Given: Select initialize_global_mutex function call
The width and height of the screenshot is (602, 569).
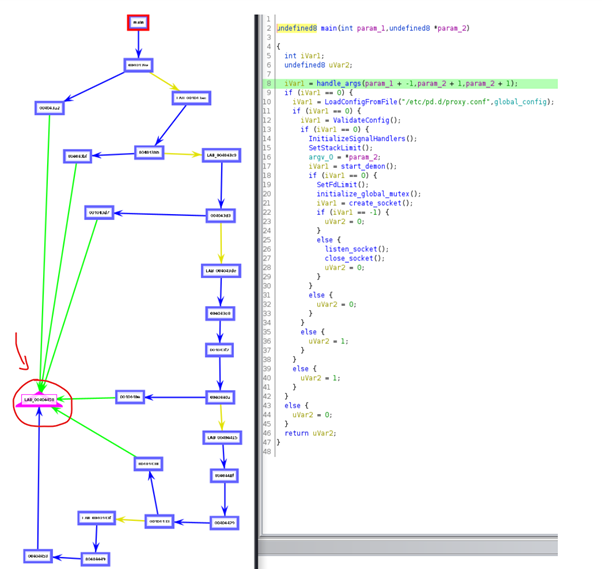Looking at the screenshot, I should [365, 193].
